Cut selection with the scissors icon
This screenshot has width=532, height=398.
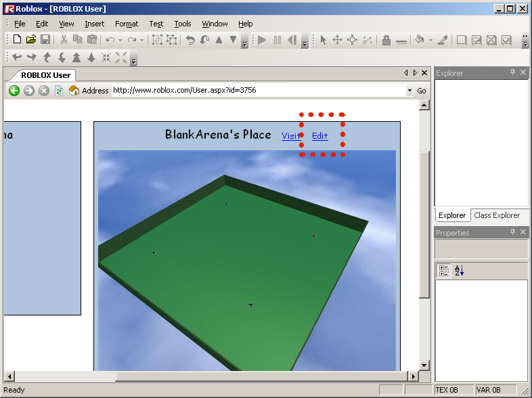point(64,39)
